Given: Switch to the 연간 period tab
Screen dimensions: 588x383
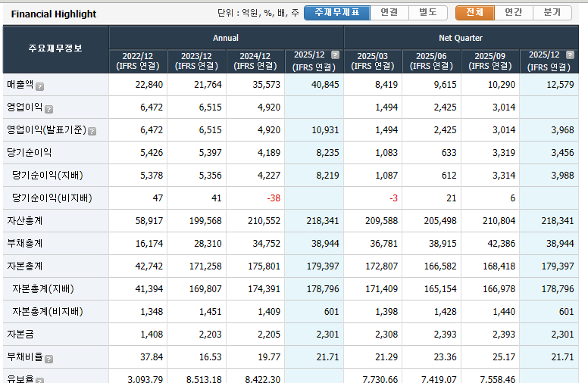Looking at the screenshot, I should tap(514, 13).
